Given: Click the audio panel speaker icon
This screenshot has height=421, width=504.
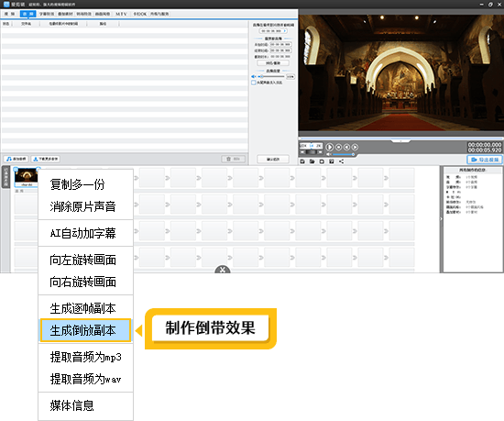Looking at the screenshot, I should [254, 76].
